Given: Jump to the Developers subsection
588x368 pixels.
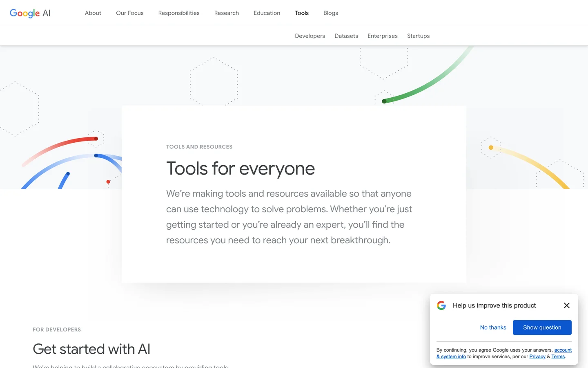Looking at the screenshot, I should click(310, 36).
